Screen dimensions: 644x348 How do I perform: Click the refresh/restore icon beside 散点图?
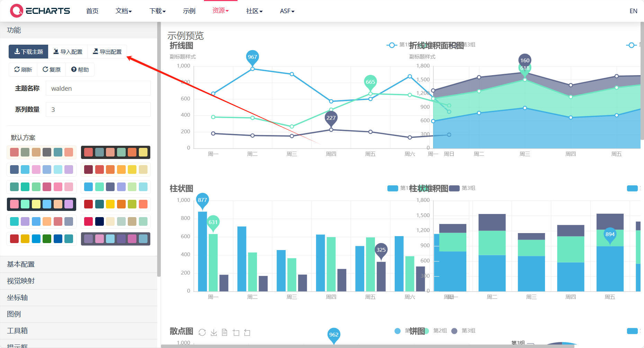202,332
